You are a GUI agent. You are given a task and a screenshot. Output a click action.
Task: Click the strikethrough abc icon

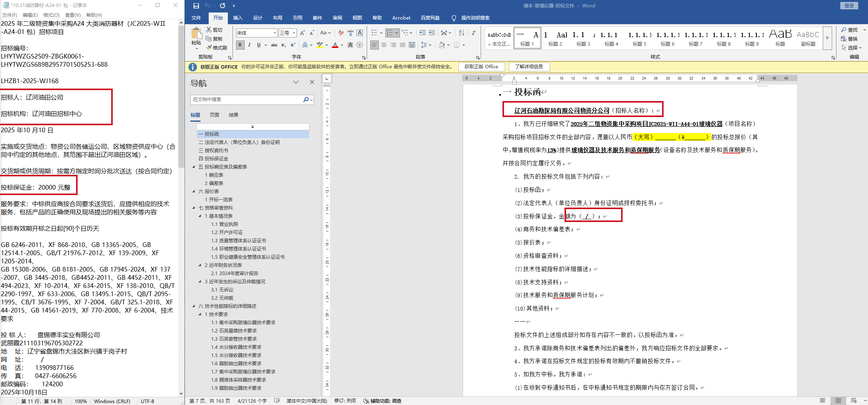tap(274, 45)
